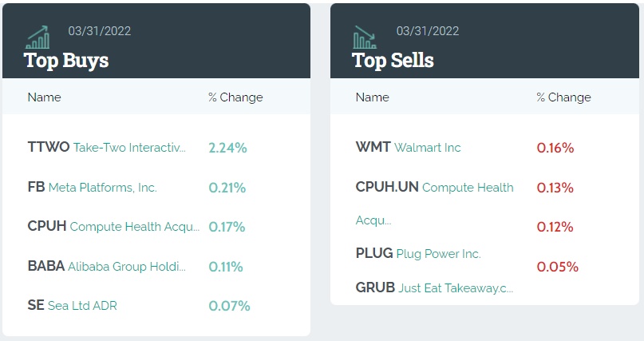Viewport: 644px width, 341px height.
Task: Click the Top Buys rising chart icon
Action: point(38,36)
